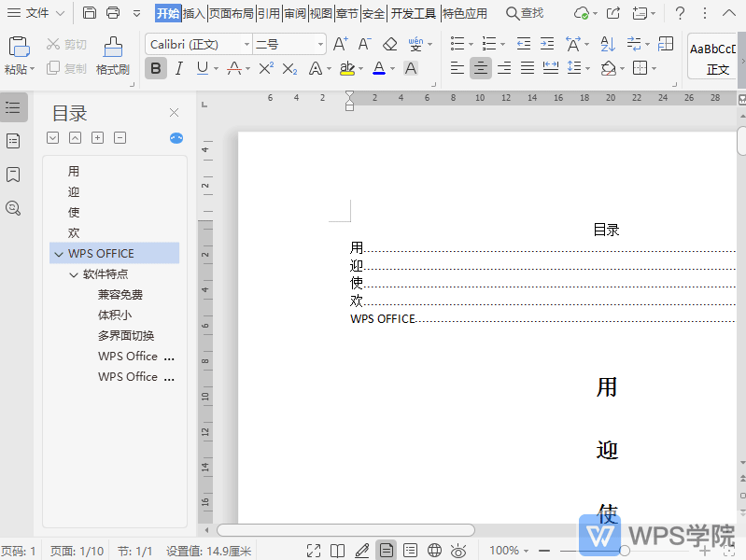Screen dimensions: 746x560
Task: Increase font size with the A+ icon
Action: pyautogui.click(x=340, y=44)
